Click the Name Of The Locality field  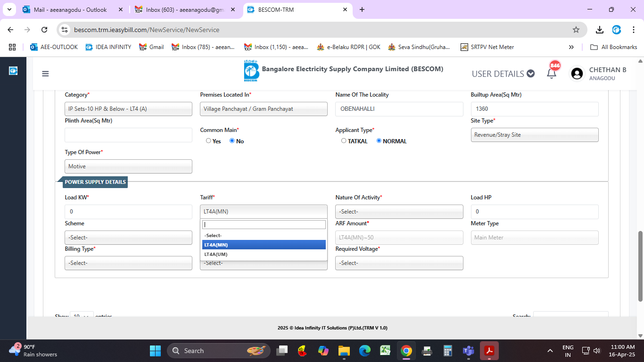pyautogui.click(x=399, y=109)
